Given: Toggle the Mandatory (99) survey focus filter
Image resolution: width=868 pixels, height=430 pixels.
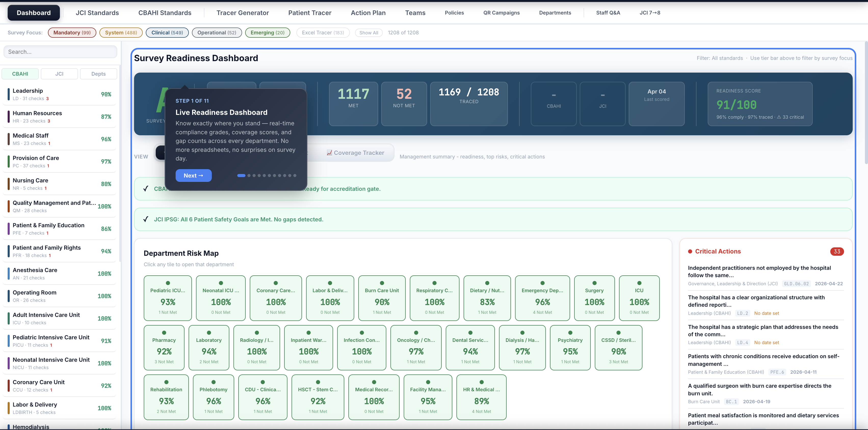Looking at the screenshot, I should click(72, 32).
